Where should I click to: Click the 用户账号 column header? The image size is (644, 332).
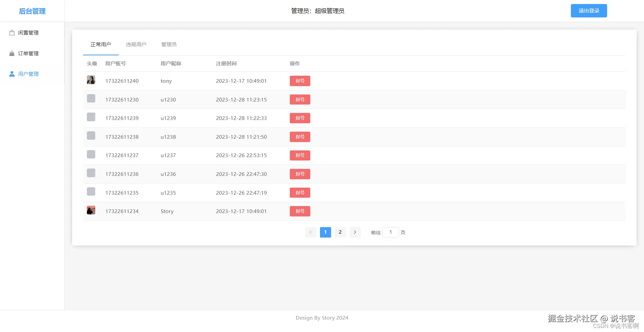click(115, 64)
